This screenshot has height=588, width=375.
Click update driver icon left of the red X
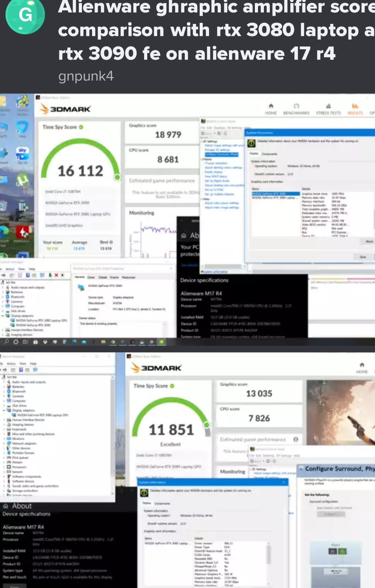click(50, 275)
